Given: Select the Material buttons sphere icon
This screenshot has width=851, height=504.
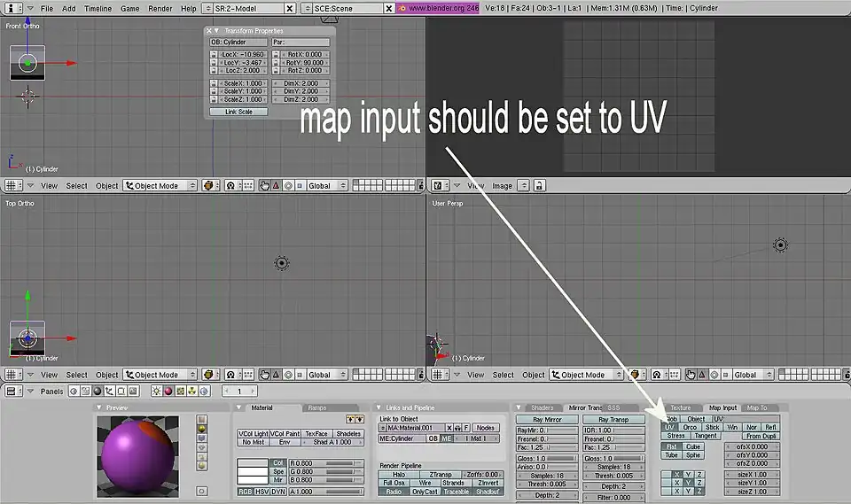Looking at the screenshot, I should (168, 391).
